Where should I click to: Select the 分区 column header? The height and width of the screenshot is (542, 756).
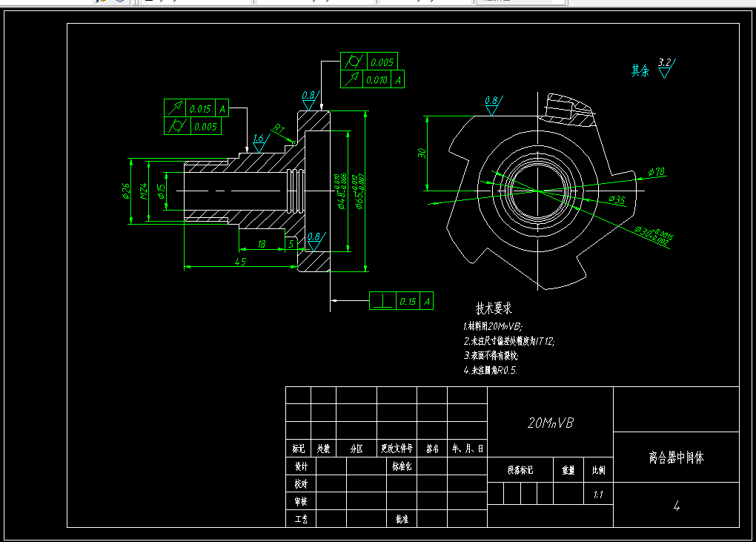point(357,449)
